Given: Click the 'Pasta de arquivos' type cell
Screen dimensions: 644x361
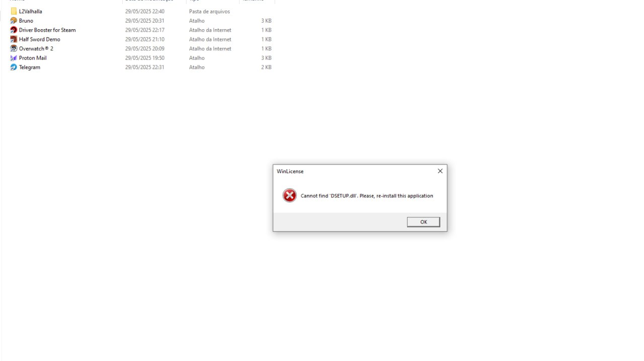Looking at the screenshot, I should click(x=209, y=12).
